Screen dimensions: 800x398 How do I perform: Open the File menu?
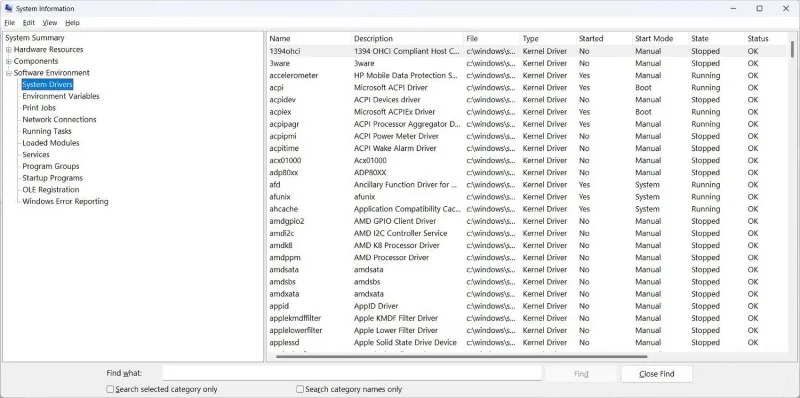[10, 23]
